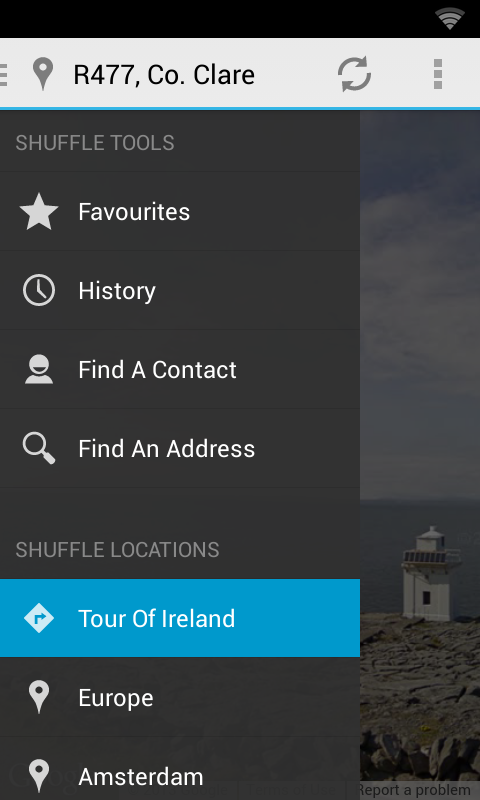Click the Amsterdam pin icon

[x=39, y=776]
